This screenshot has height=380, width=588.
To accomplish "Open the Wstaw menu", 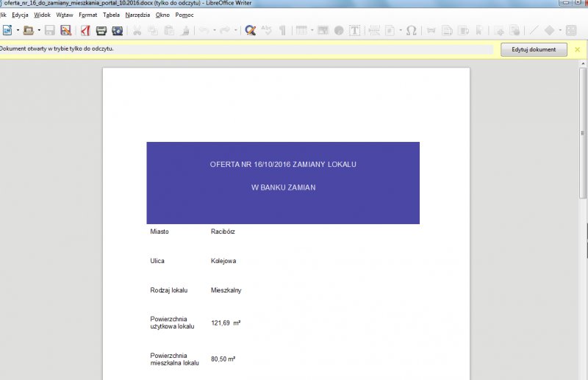I will (x=65, y=15).
